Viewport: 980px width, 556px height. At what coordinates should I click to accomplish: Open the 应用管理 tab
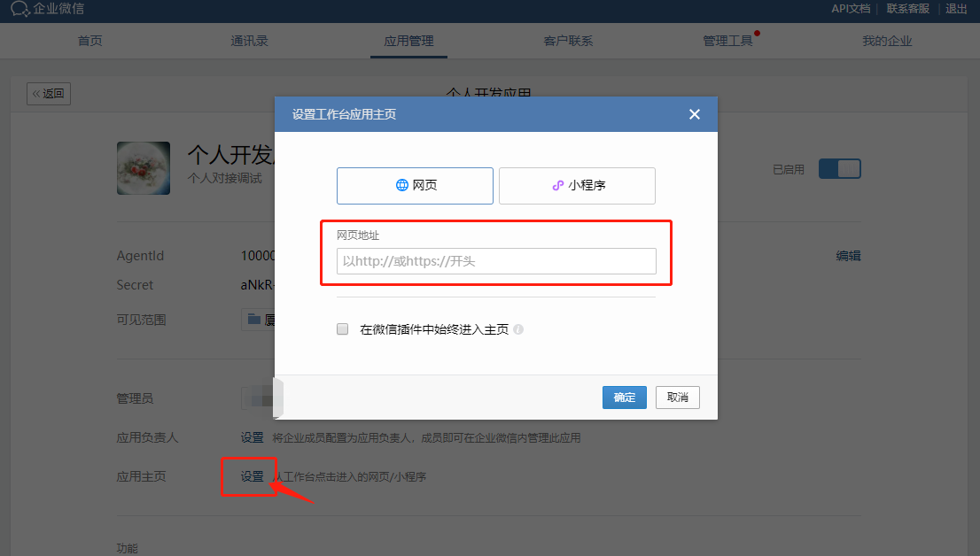pos(408,42)
